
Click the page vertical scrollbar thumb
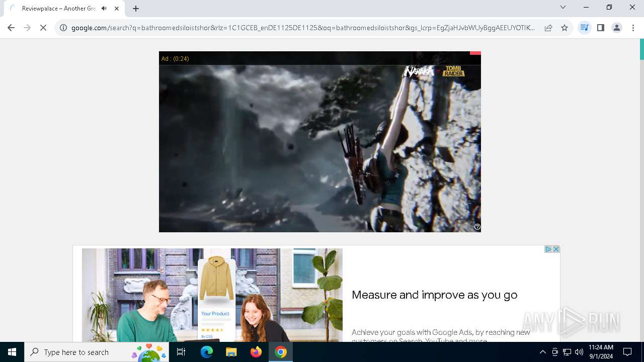(641, 49)
